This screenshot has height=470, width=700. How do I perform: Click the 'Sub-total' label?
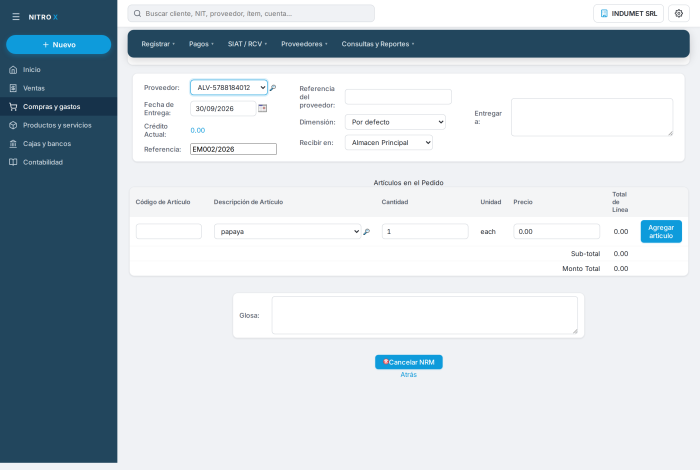585,254
